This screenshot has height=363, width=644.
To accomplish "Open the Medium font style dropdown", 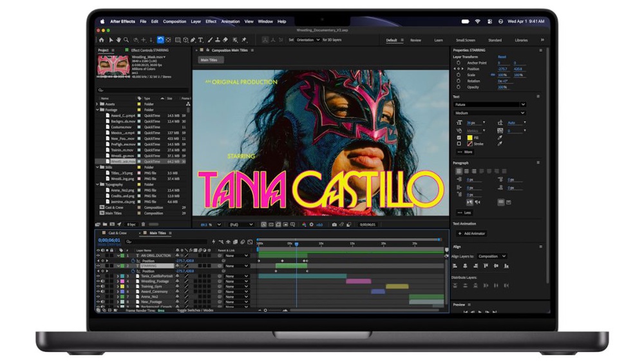I will pyautogui.click(x=489, y=113).
